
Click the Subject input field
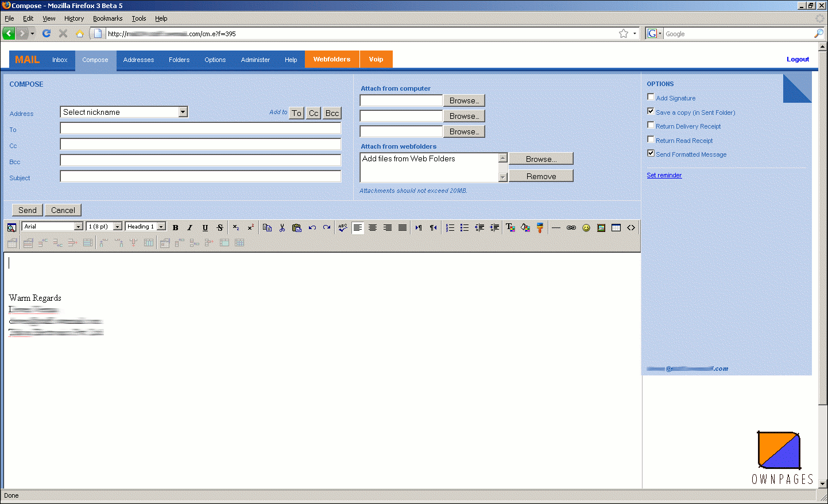(x=200, y=176)
